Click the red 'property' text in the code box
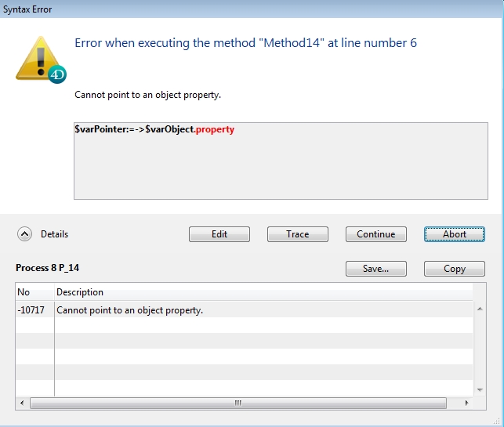The width and height of the screenshot is (504, 427). click(215, 129)
